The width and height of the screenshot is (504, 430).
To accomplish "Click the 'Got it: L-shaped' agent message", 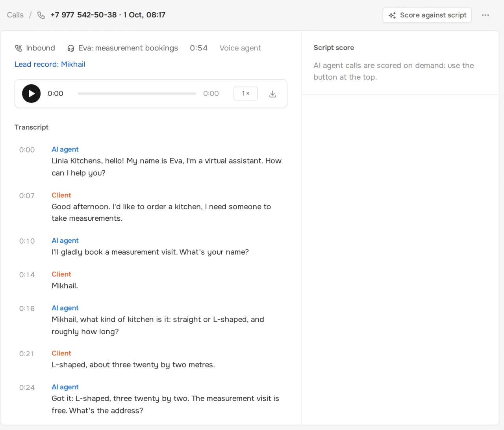I will click(x=165, y=404).
